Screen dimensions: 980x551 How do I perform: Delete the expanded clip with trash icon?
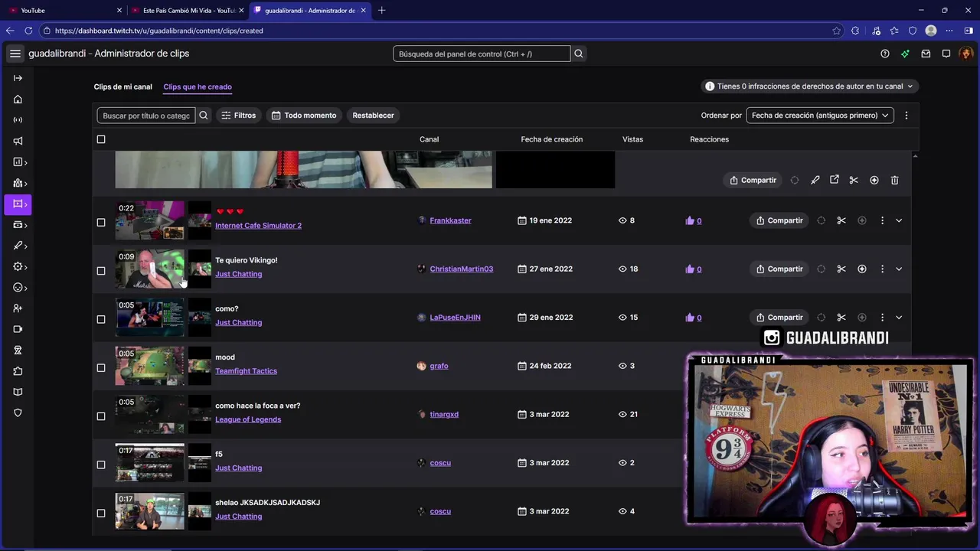(x=894, y=180)
